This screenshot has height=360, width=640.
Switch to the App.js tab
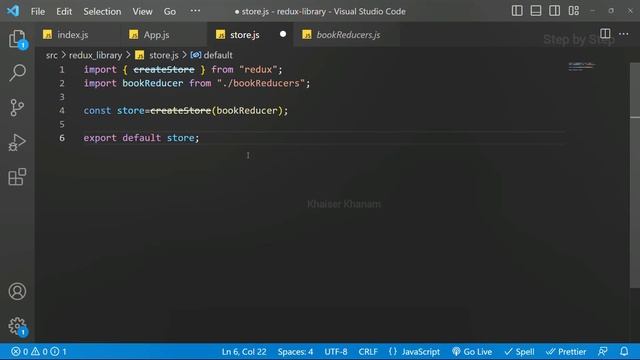[164, 35]
